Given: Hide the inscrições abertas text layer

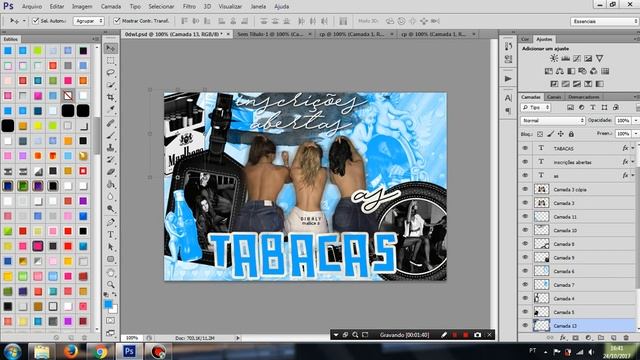Looking at the screenshot, I should click(525, 162).
